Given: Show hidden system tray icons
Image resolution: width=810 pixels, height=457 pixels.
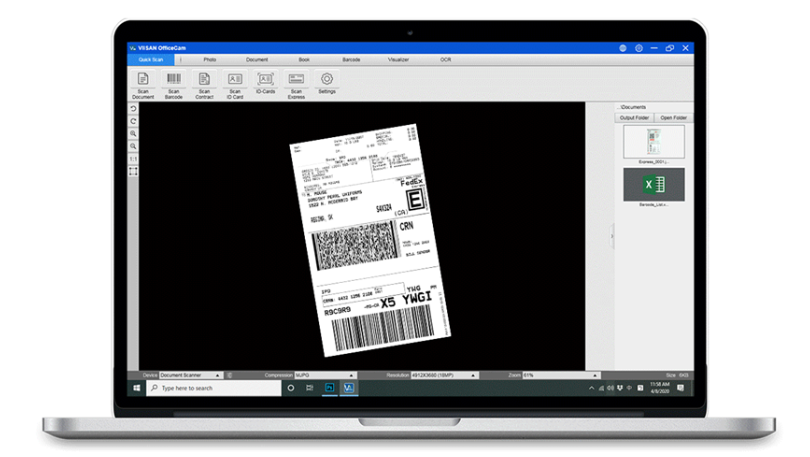Looking at the screenshot, I should click(x=591, y=388).
